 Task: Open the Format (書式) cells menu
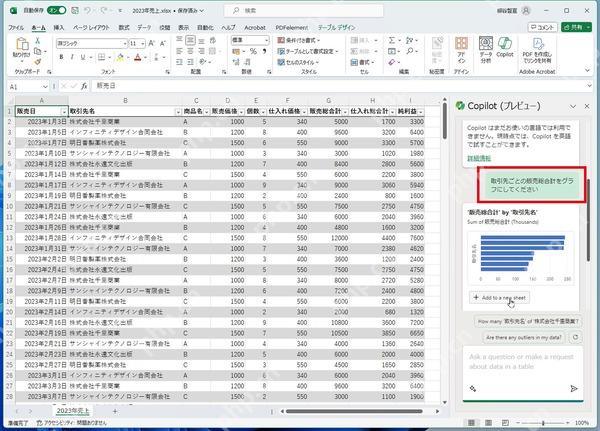point(362,62)
